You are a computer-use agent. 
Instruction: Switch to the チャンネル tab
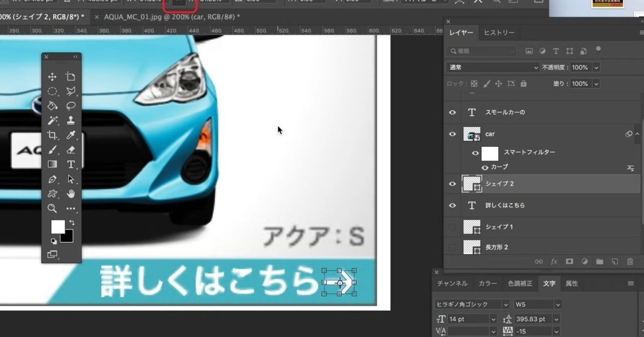click(x=452, y=283)
